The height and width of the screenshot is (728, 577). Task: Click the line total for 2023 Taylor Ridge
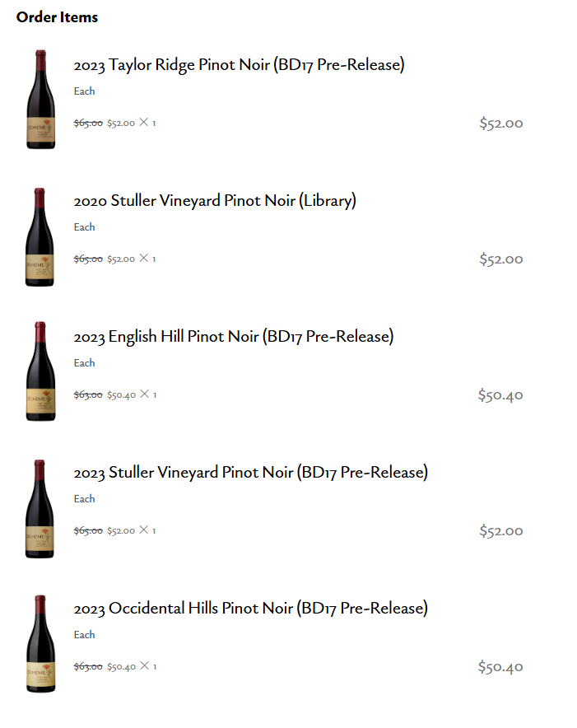click(x=501, y=124)
